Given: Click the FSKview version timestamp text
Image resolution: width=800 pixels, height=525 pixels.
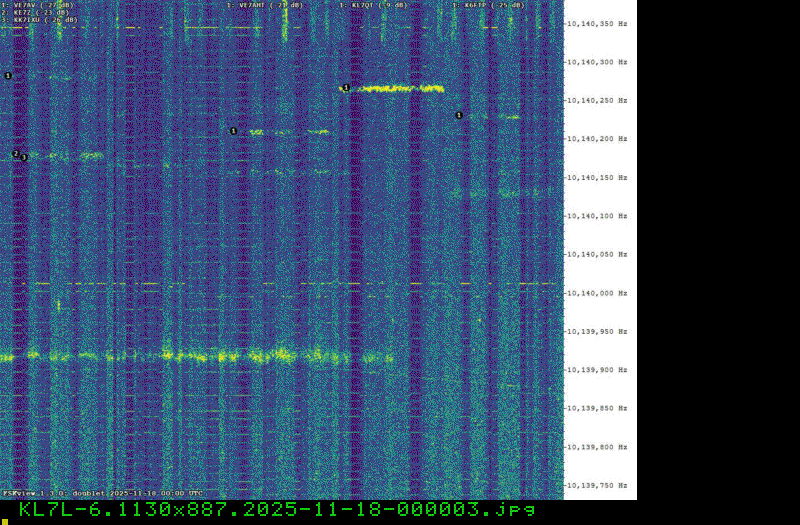Looking at the screenshot, I should (102, 493).
